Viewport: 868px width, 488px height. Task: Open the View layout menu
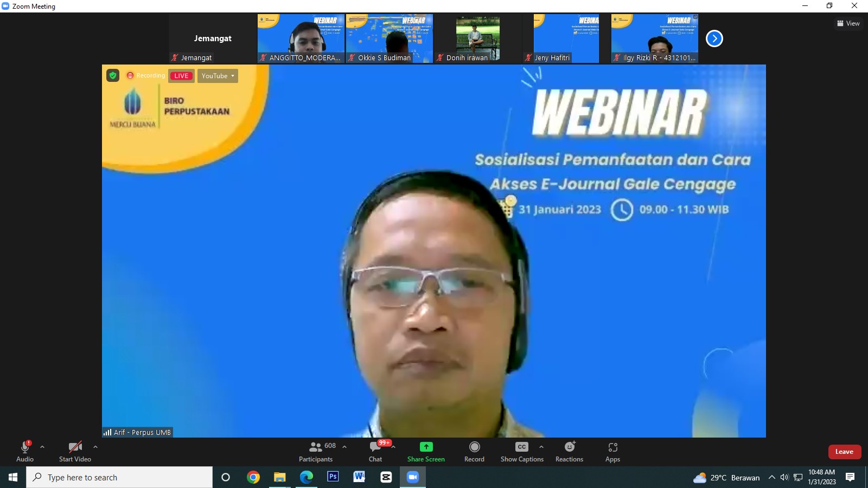click(x=848, y=23)
